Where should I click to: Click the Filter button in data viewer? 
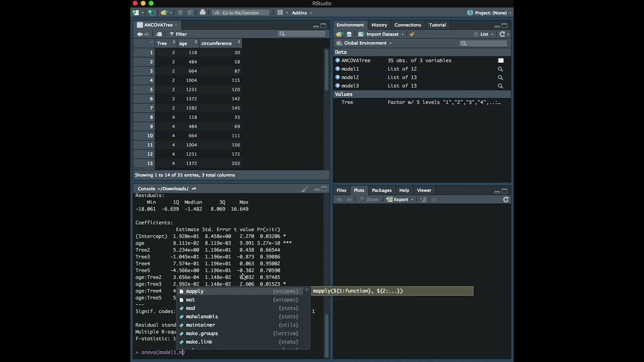point(178,34)
